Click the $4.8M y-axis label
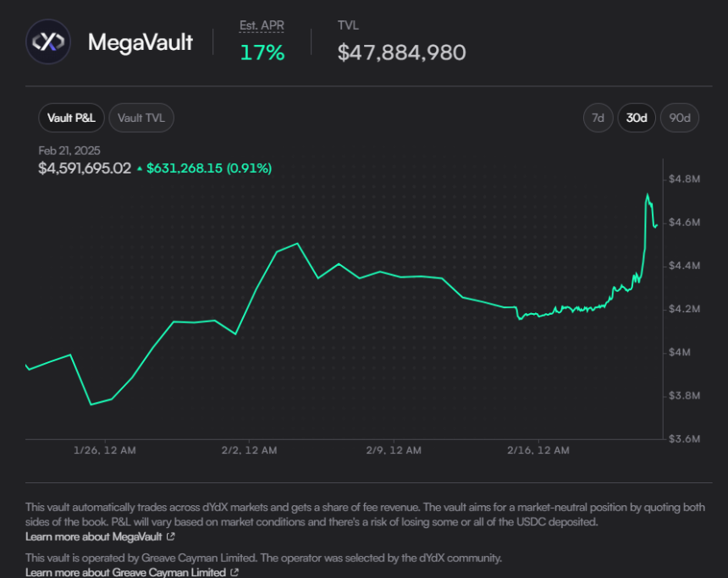This screenshot has height=578, width=728. [x=684, y=179]
